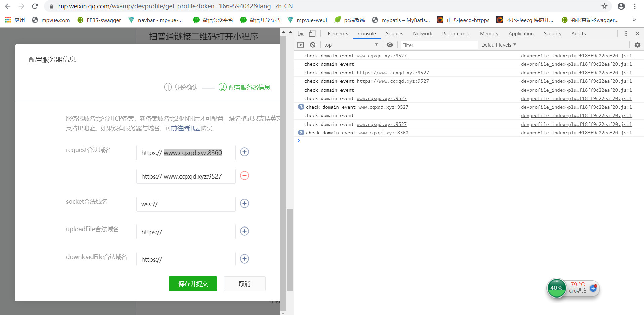Open the Security tab in DevTools
Viewport: 644px width, 315px height.
pos(553,34)
